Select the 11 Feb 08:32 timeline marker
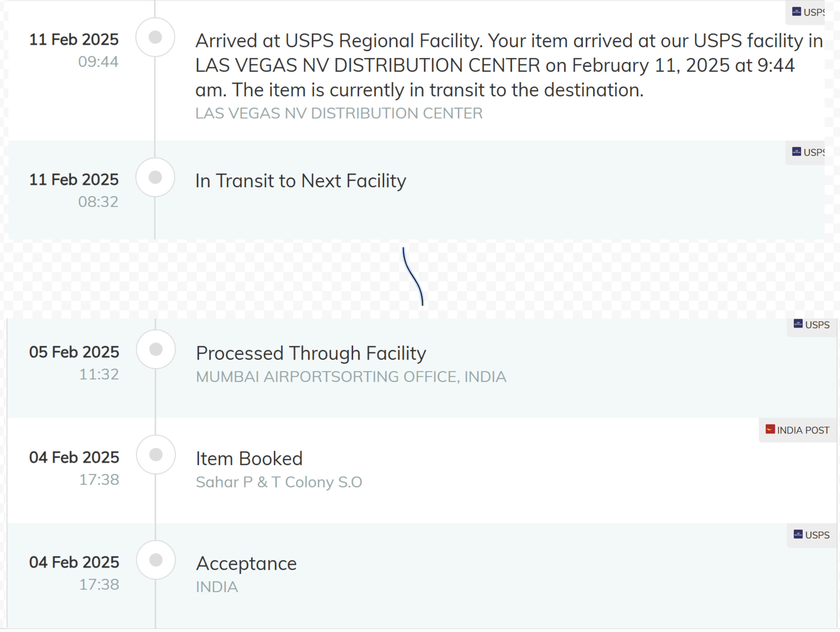 155,177
